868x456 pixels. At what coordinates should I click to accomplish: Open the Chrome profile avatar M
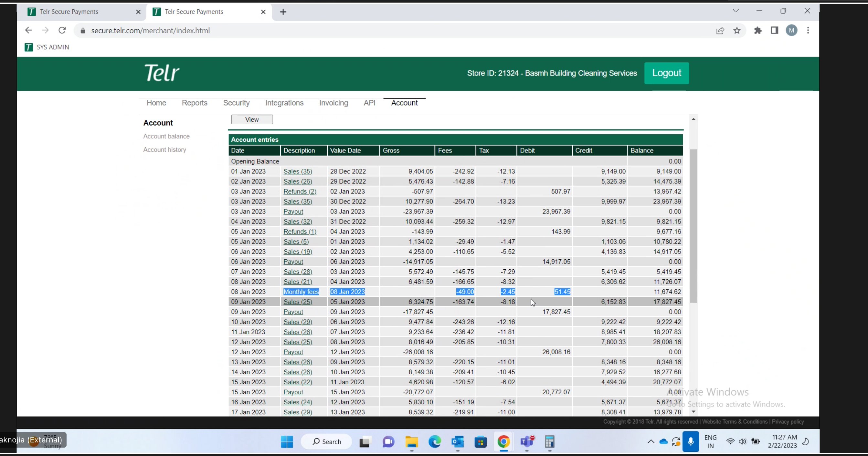click(791, 31)
